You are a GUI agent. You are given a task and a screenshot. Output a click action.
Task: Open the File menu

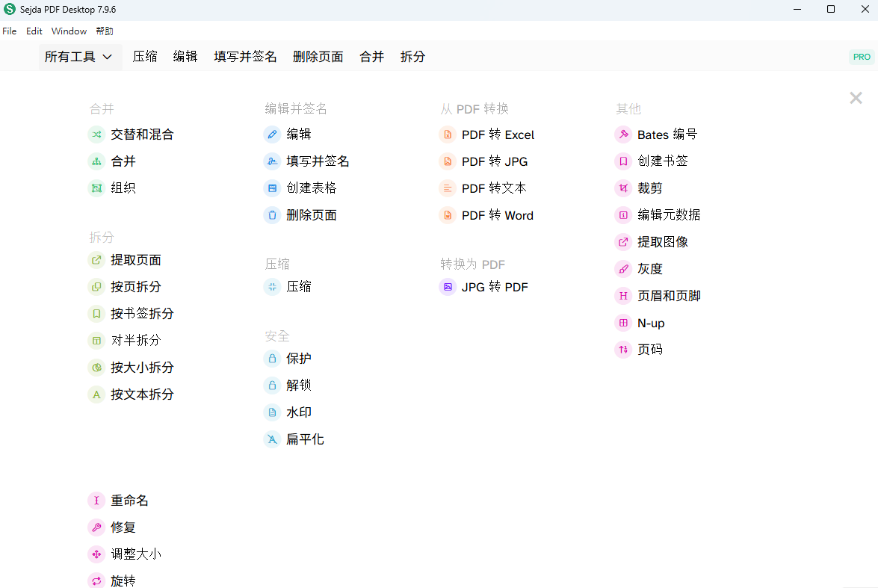pyautogui.click(x=10, y=31)
